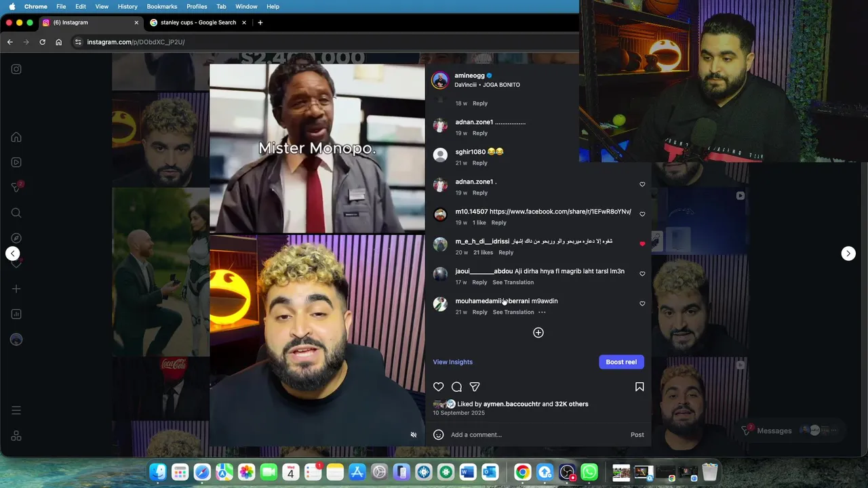This screenshot has height=488, width=868.
Task: Share the post via paper-plane icon
Action: point(475,387)
